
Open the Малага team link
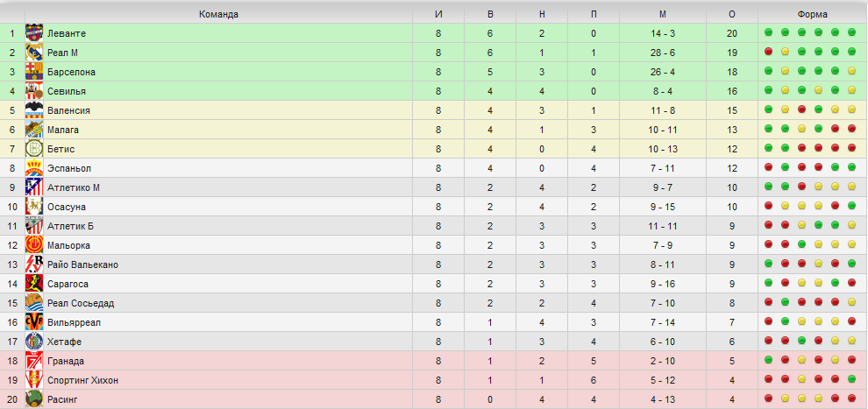63,130
